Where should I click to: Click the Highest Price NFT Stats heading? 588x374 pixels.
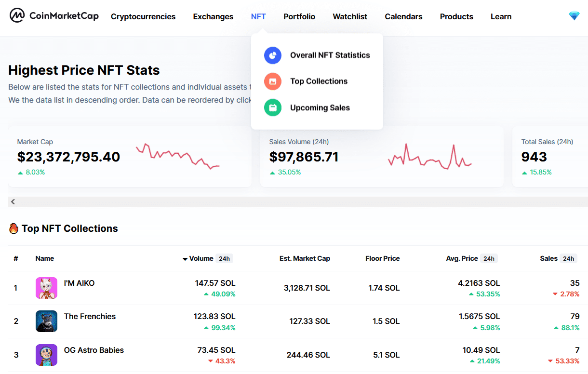pyautogui.click(x=84, y=70)
